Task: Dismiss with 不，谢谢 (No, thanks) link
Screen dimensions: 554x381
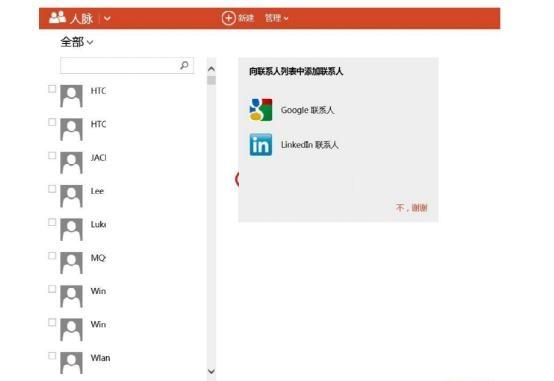Action: [412, 207]
